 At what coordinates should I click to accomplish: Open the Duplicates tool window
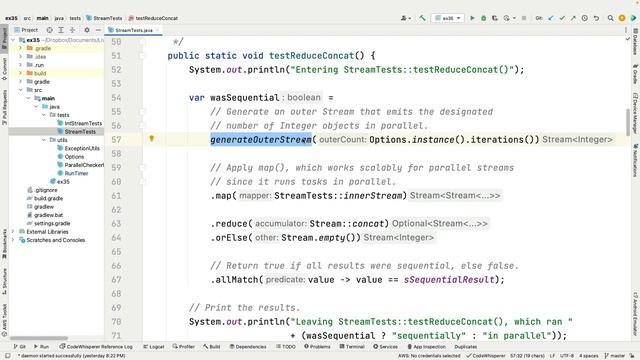466,347
